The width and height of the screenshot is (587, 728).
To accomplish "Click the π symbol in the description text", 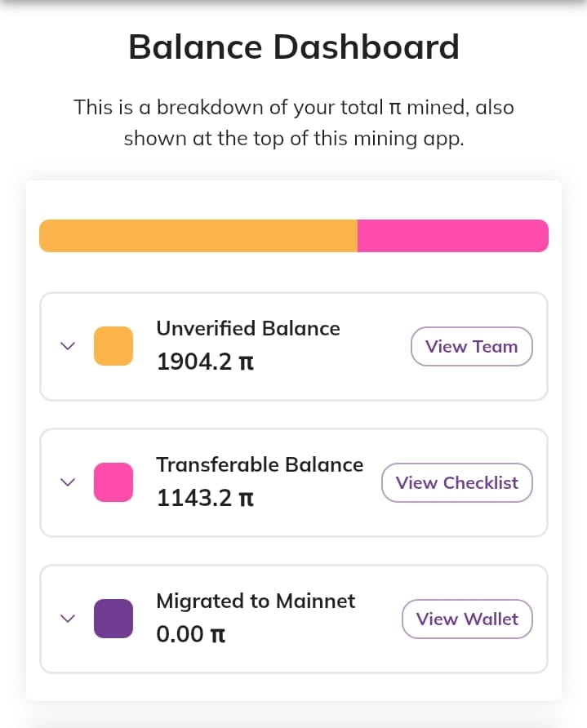I will (396, 107).
